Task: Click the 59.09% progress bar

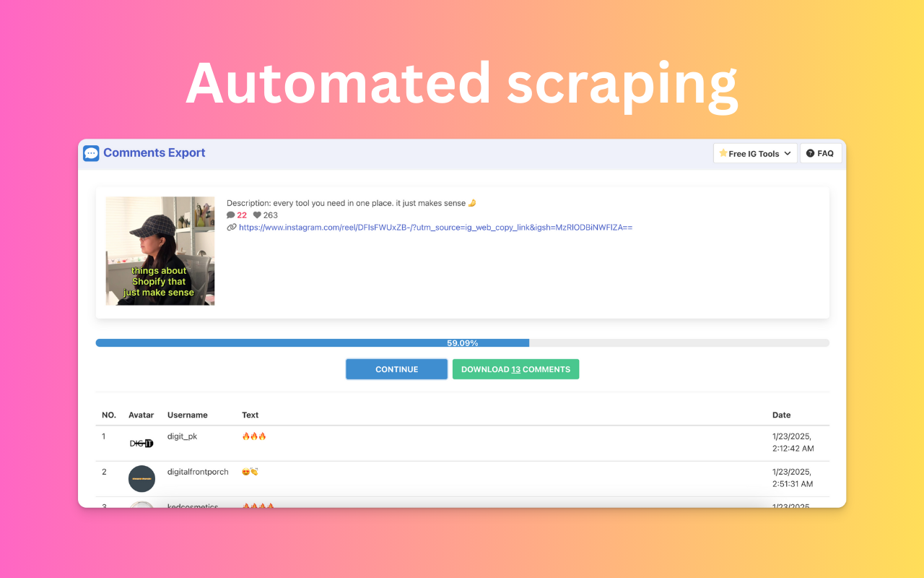Action: coord(463,342)
